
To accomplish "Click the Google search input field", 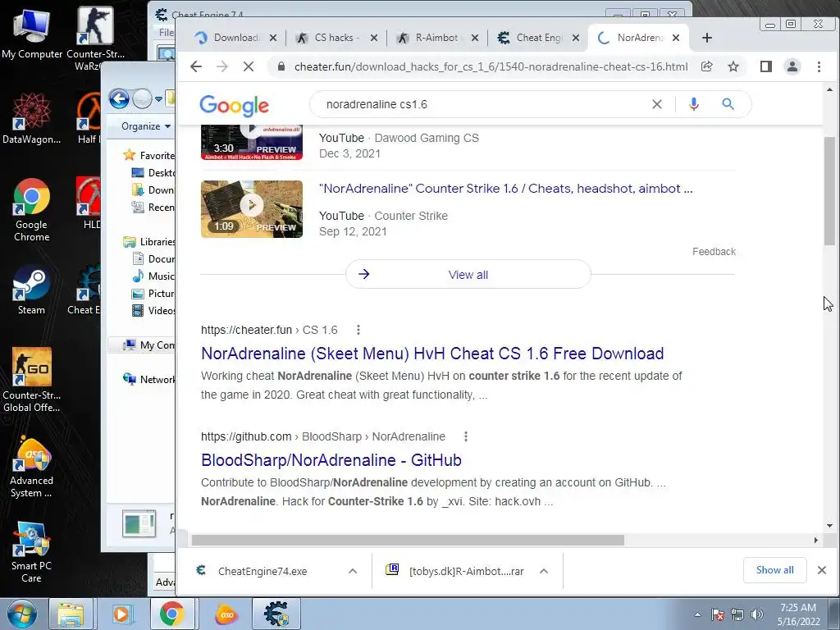I will (x=482, y=104).
